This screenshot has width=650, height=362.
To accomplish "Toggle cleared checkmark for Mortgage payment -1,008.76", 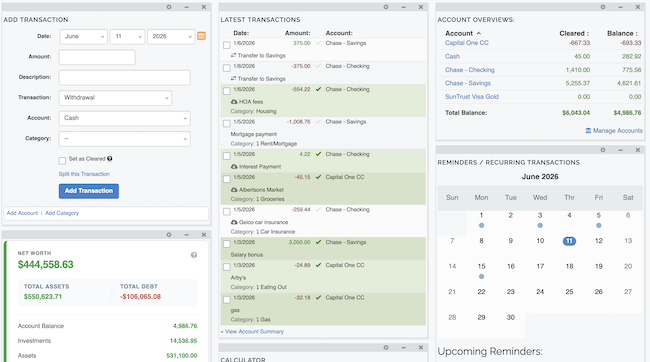I will click(318, 121).
